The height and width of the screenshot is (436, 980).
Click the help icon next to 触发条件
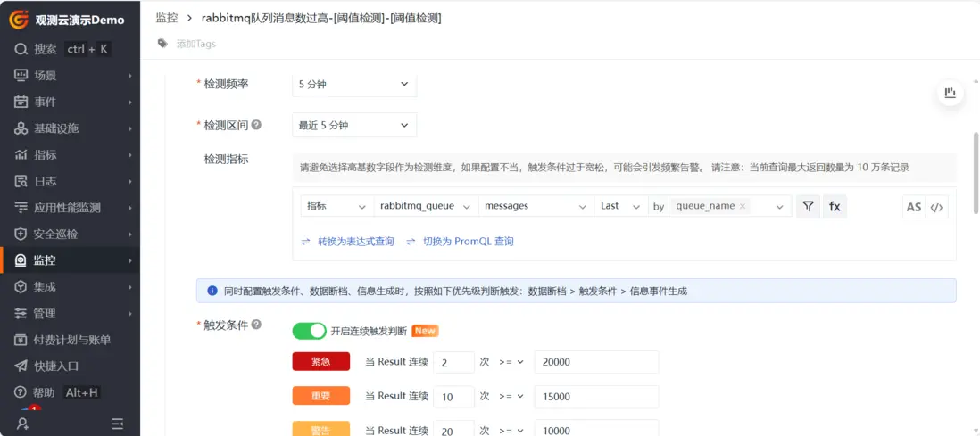256,325
